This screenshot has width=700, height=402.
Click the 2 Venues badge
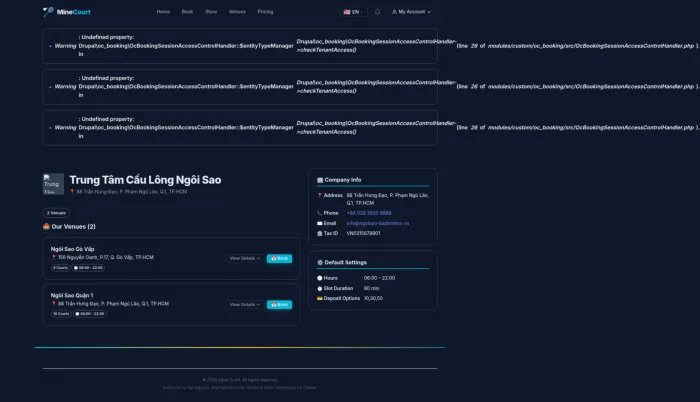coord(56,213)
